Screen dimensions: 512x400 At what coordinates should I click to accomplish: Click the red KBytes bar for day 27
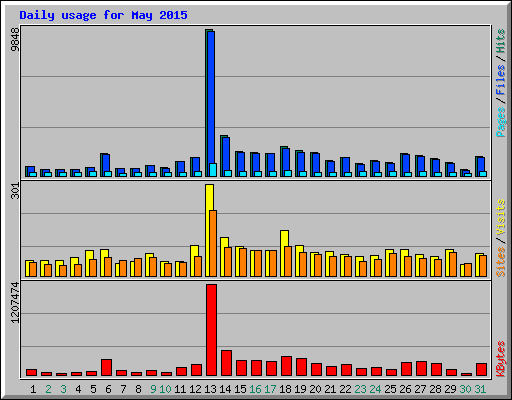click(421, 369)
